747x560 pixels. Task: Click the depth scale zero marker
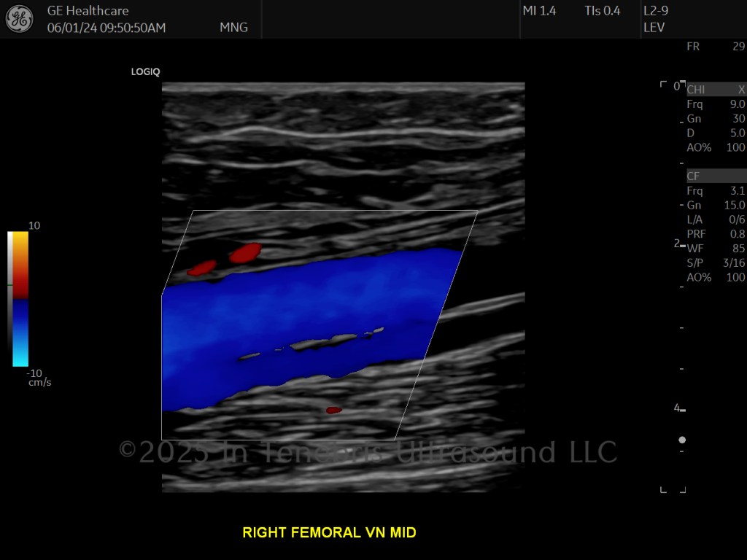(676, 86)
